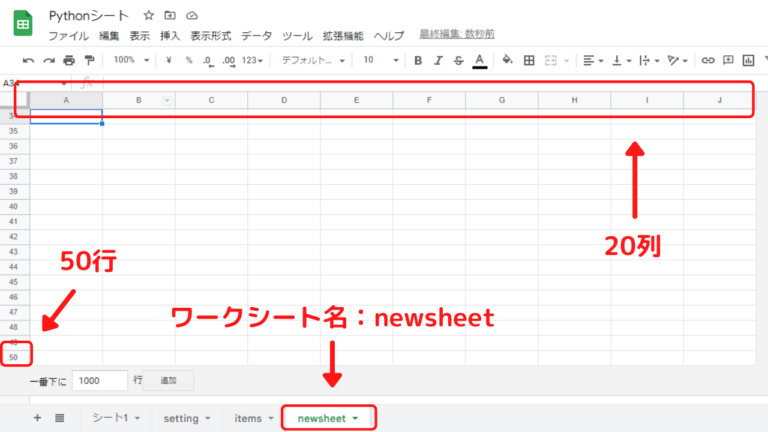Screen dimensions: 768x432
Task: Check the cloud save status icon
Action: pyautogui.click(x=192, y=16)
